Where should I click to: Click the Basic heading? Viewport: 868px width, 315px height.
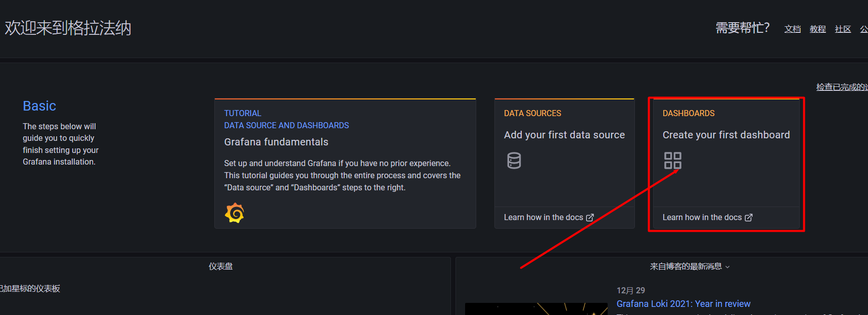pos(39,106)
